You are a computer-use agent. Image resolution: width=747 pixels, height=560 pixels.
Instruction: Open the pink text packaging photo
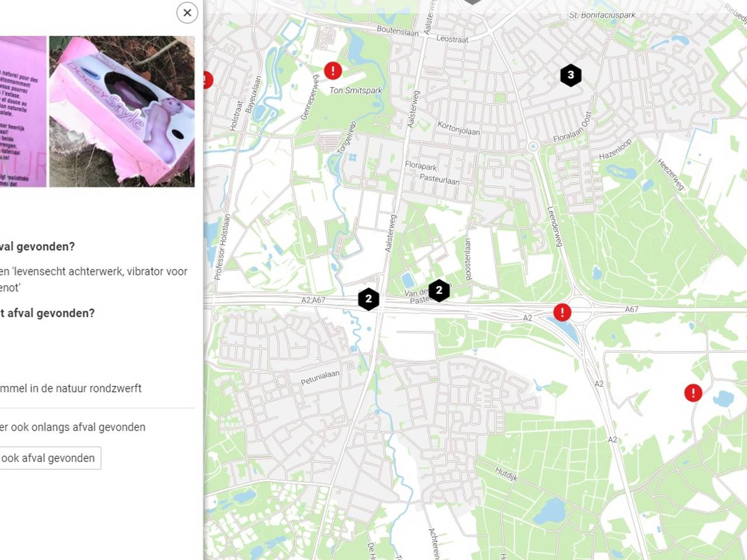click(x=23, y=111)
